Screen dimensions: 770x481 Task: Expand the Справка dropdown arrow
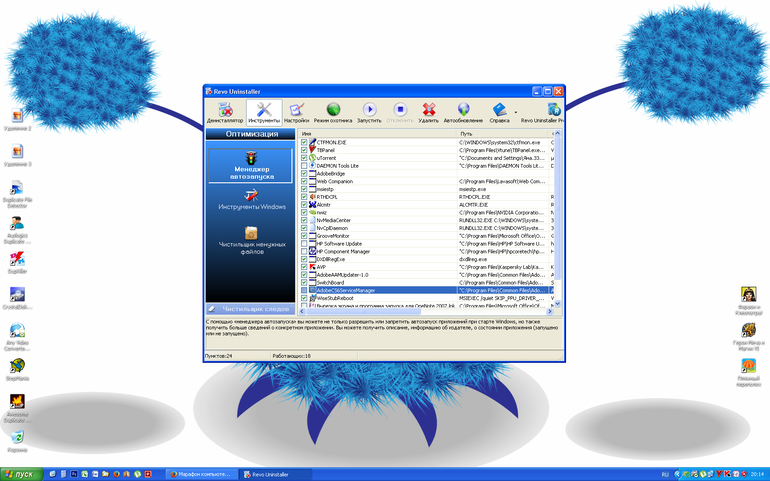tap(516, 113)
